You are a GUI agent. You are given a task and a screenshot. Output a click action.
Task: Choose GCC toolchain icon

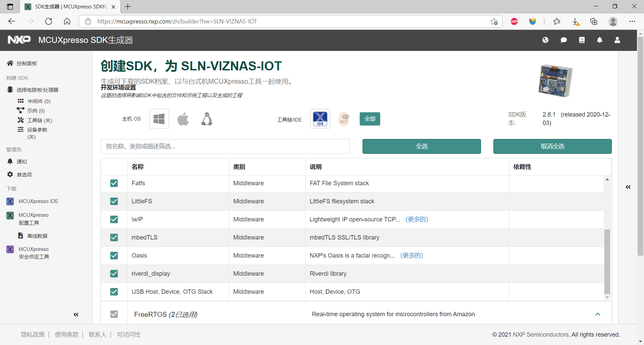[x=344, y=119]
